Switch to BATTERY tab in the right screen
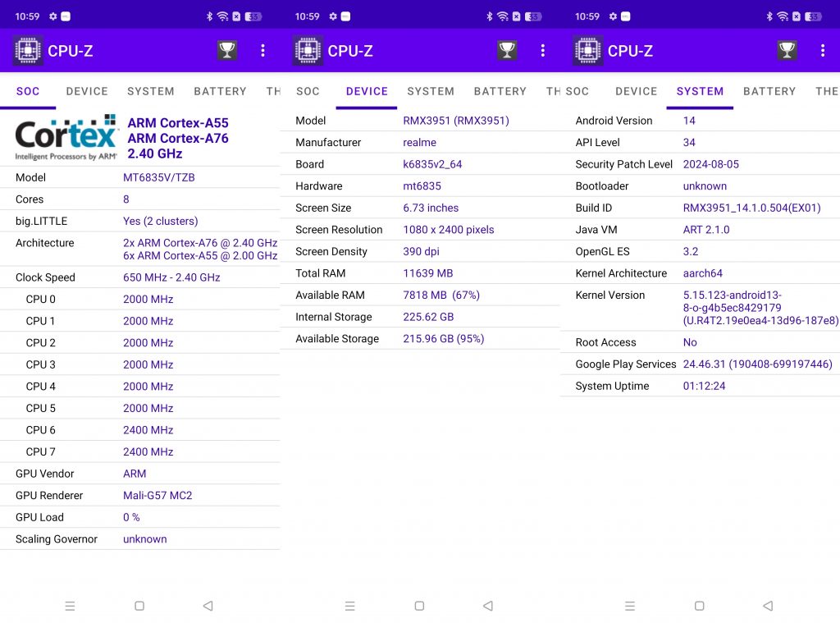This screenshot has width=840, height=623. 769,91
